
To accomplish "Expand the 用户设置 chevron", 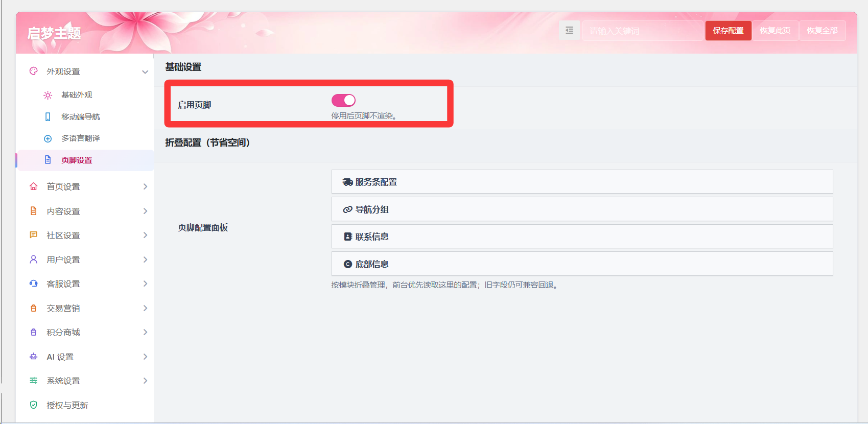I will tap(145, 260).
